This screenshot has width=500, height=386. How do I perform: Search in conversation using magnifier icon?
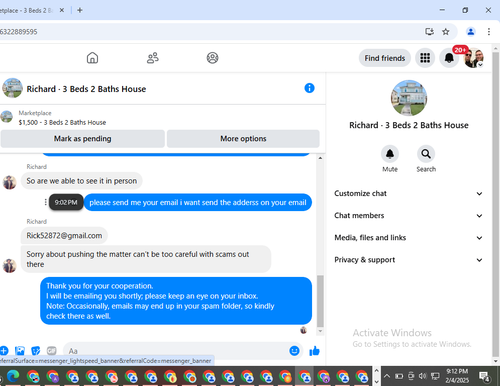[x=426, y=154]
